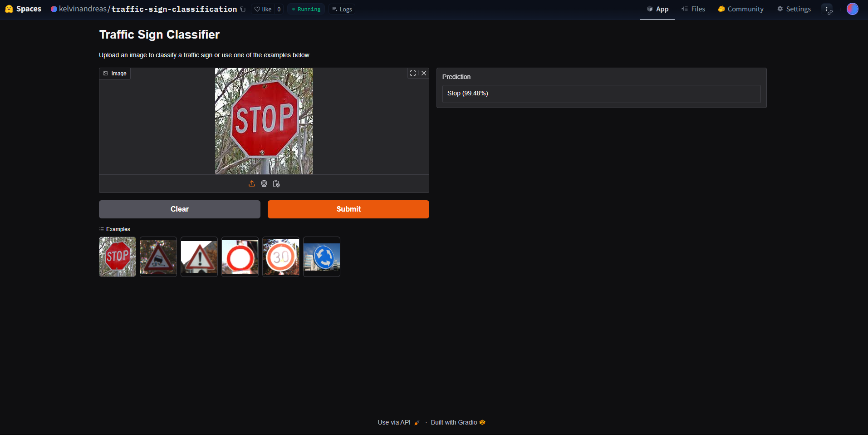Go to the Settings tab

(x=794, y=9)
